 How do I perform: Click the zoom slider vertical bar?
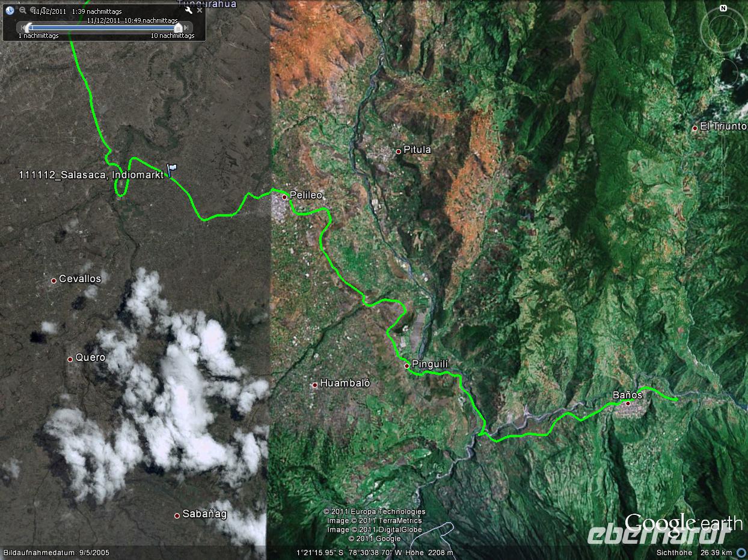coord(723,165)
